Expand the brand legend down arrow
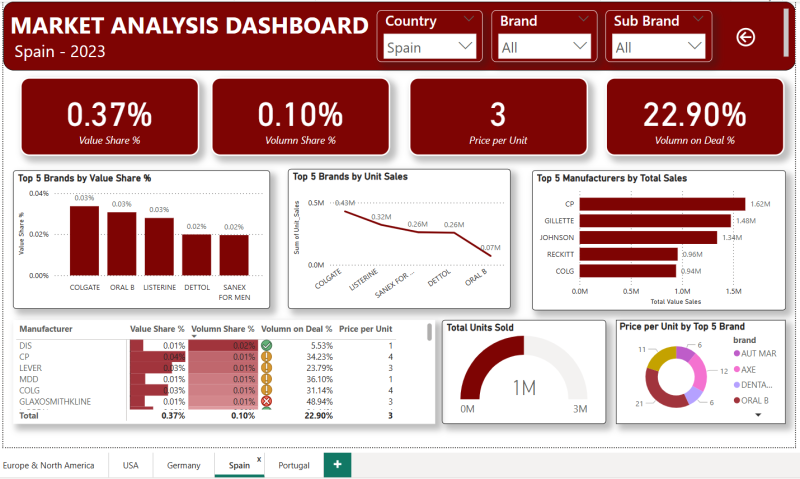This screenshot has width=800, height=479. (758, 415)
